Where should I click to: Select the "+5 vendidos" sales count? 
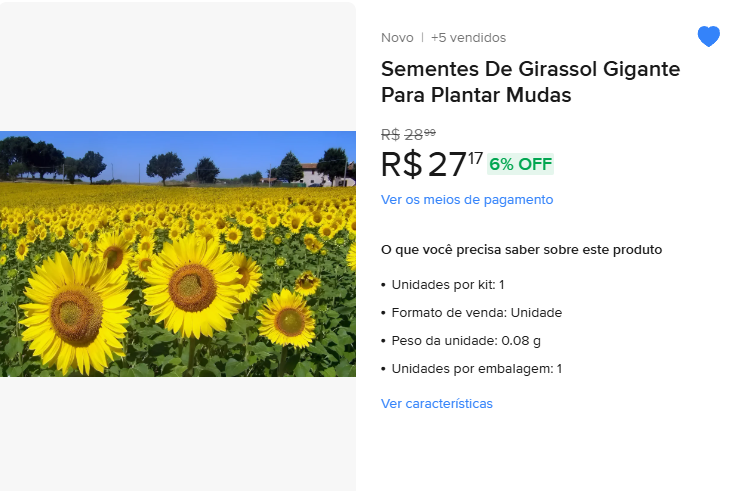468,38
